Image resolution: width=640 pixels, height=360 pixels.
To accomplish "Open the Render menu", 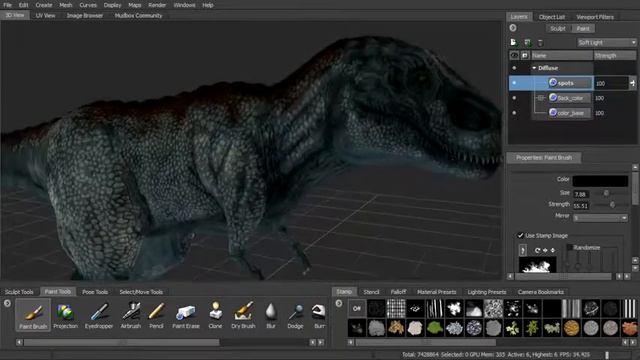I will coord(157,5).
